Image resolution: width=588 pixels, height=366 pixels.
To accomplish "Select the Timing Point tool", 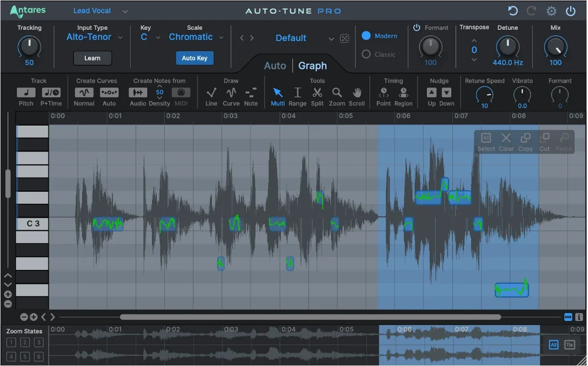I will tap(384, 92).
